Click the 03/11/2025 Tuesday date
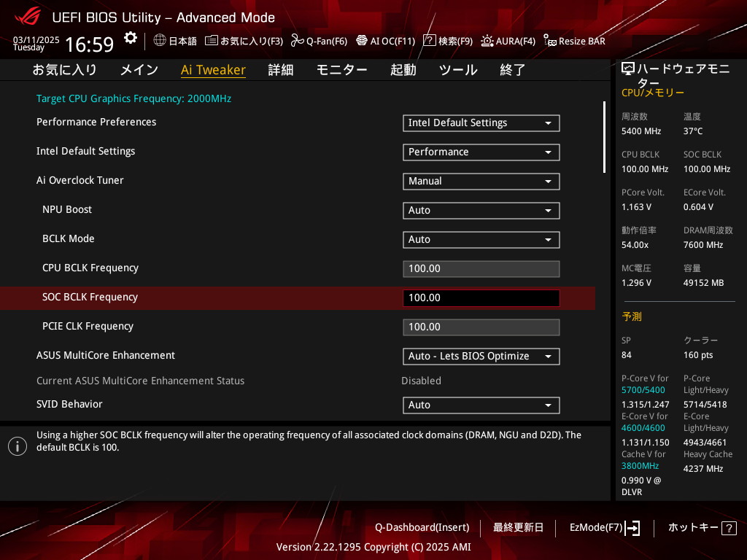 [x=36, y=43]
